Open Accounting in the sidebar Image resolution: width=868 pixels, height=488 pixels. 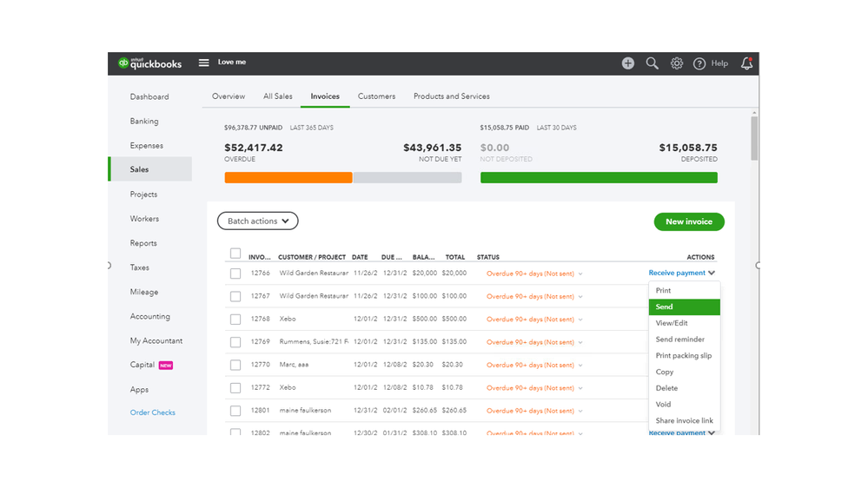tap(149, 316)
